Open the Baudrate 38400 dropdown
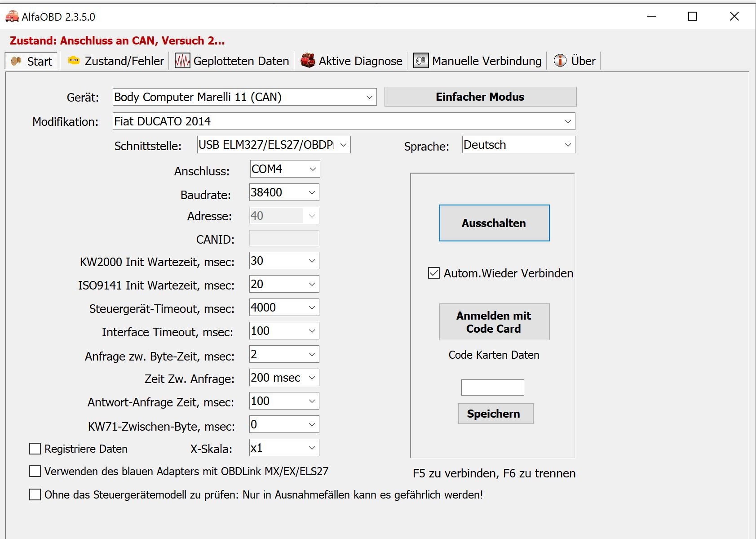This screenshot has height=539, width=756. pos(284,192)
